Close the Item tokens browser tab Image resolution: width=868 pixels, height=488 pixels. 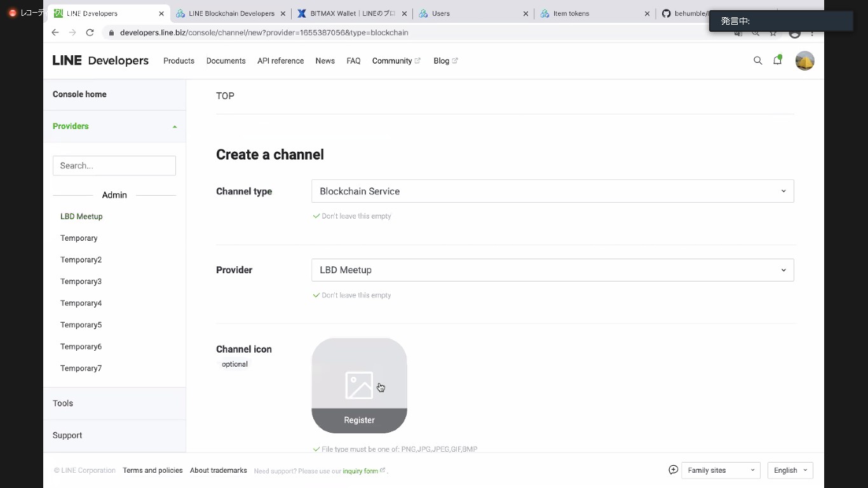pyautogui.click(x=647, y=13)
